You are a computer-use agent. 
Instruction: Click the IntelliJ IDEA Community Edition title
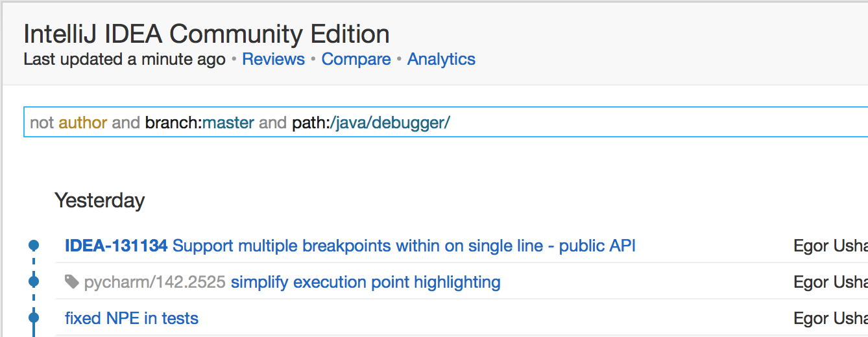pyautogui.click(x=207, y=34)
